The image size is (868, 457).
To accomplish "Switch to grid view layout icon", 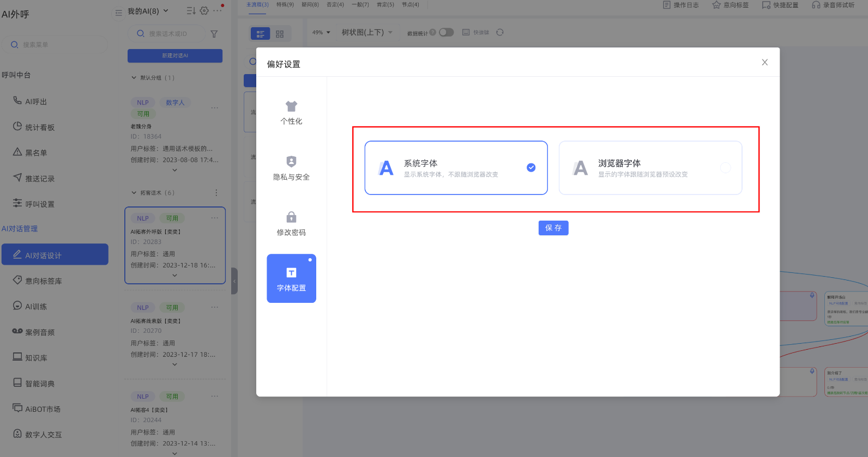I will tap(280, 34).
